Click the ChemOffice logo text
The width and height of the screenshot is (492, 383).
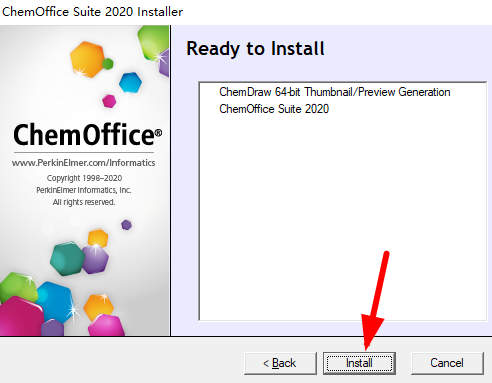point(88,135)
